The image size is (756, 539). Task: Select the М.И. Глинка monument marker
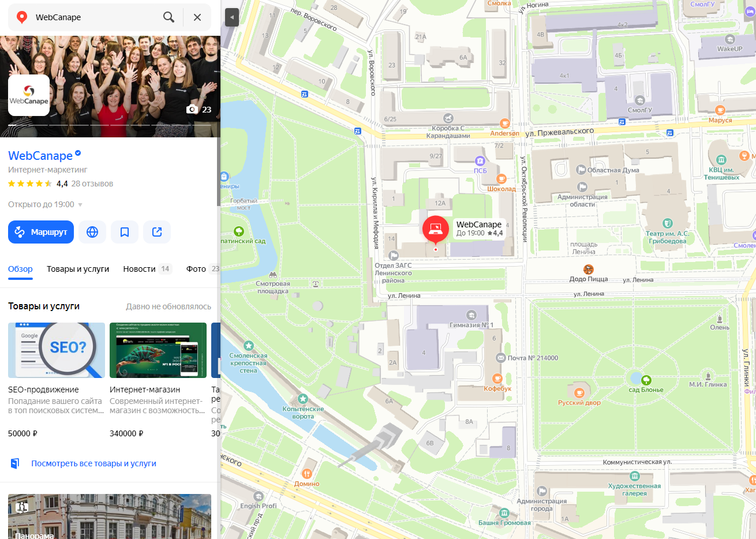[708, 375]
